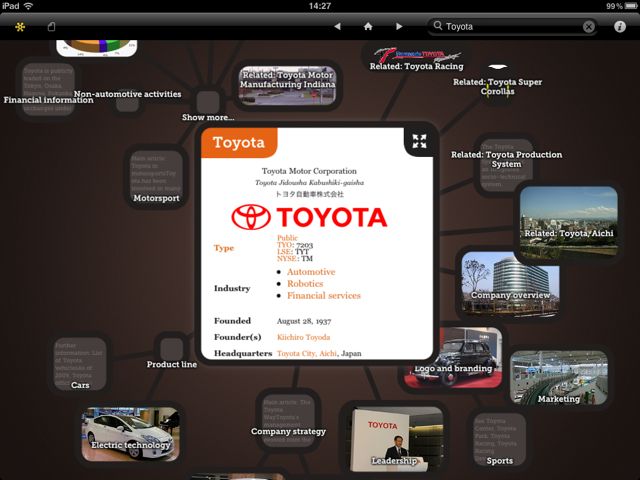Open the Cars node
640x480 pixels.
point(80,364)
